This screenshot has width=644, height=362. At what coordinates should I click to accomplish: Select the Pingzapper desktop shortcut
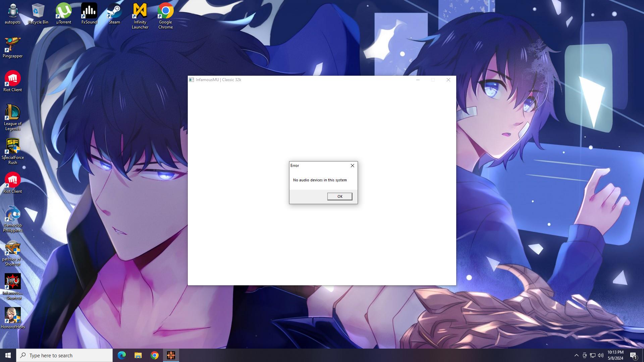point(13,48)
